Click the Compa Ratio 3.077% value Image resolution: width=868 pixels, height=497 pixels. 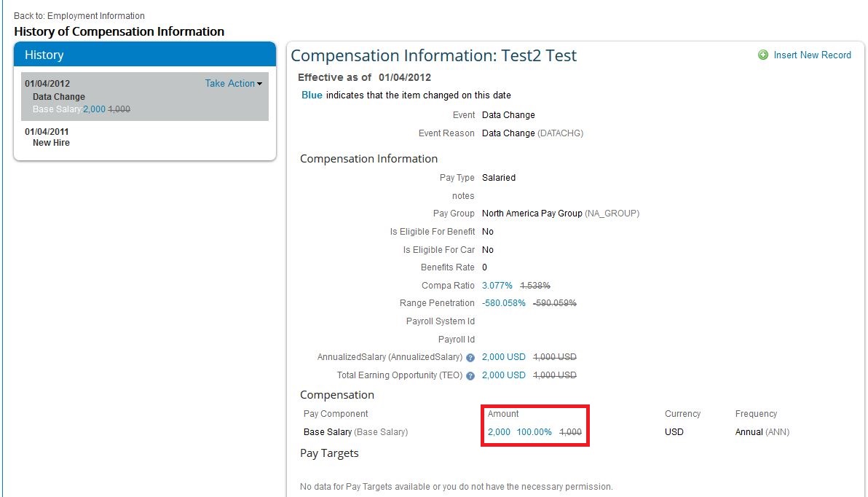[x=497, y=286]
